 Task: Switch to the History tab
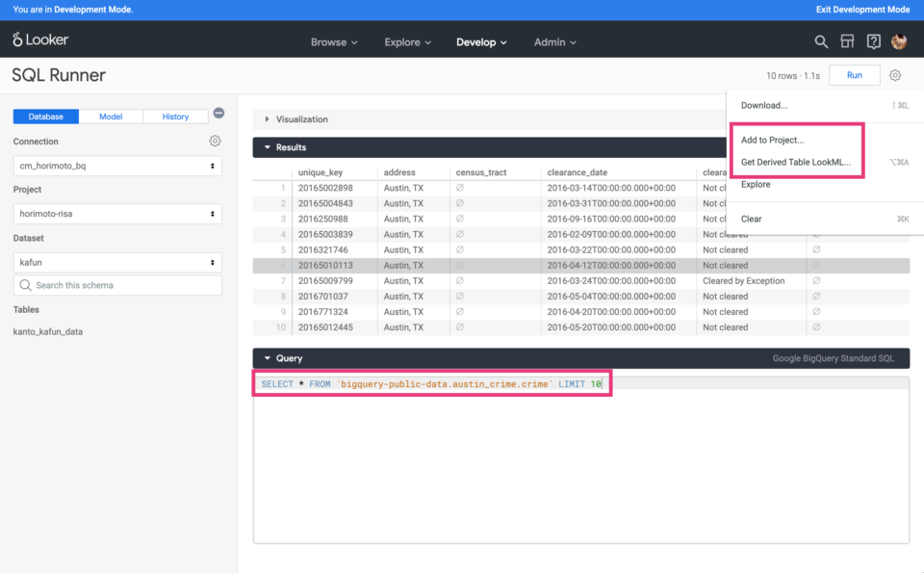click(175, 117)
